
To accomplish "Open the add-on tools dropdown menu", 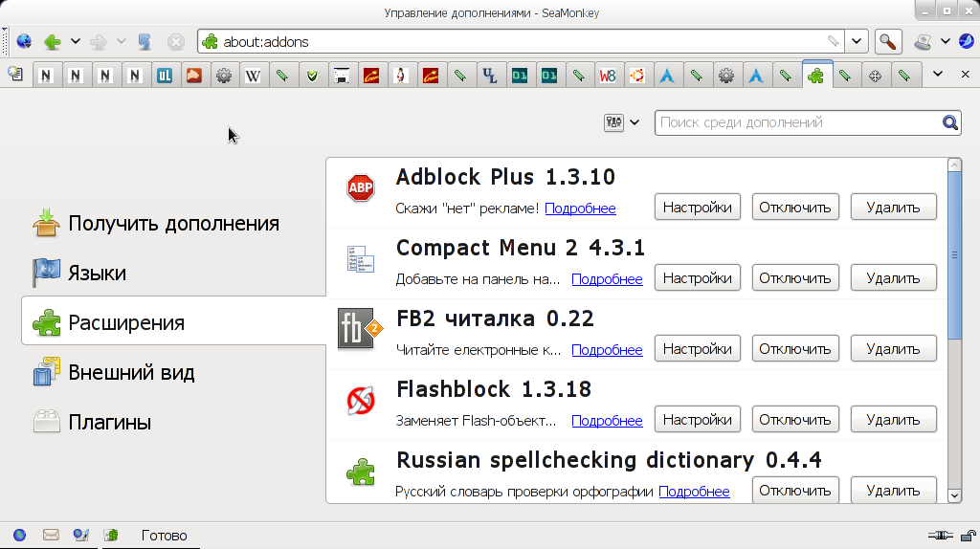I will 622,122.
